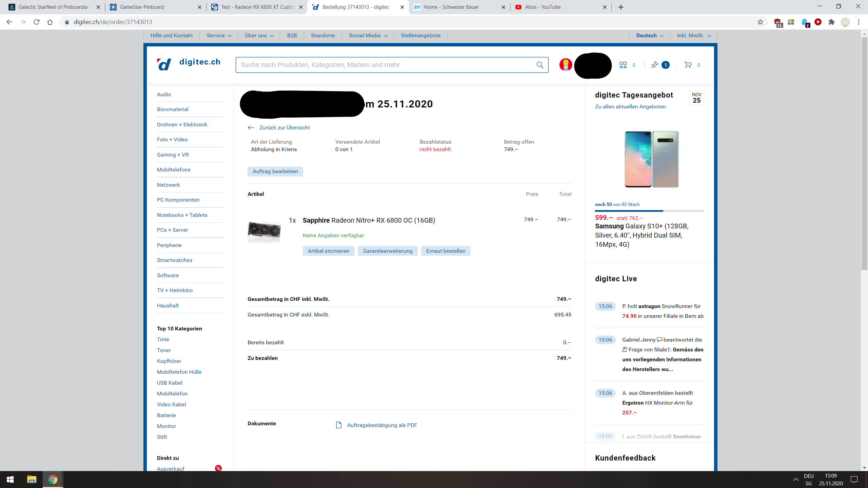Viewport: 868px width, 488px height.
Task: Open File Explorer in taskbar
Action: tap(32, 480)
